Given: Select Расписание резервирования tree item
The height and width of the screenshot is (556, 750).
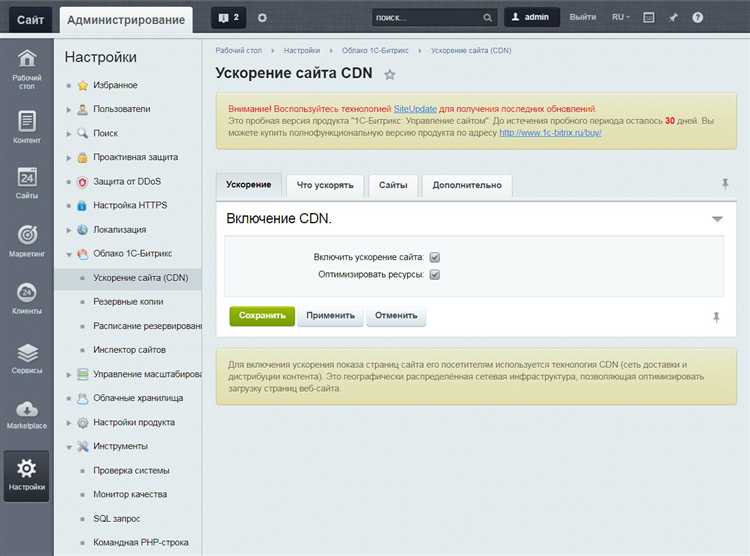Looking at the screenshot, I should 147,326.
